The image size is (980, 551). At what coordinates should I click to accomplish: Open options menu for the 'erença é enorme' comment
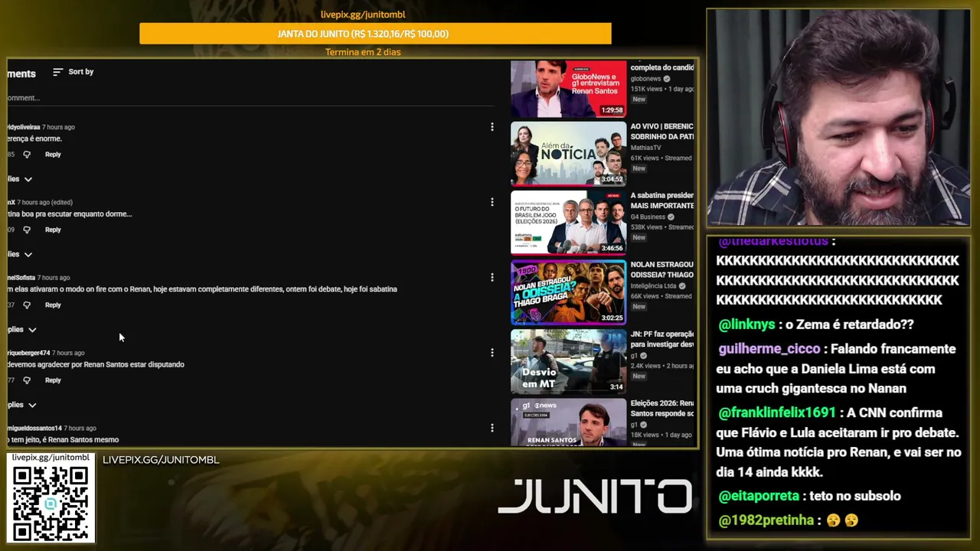(x=492, y=127)
